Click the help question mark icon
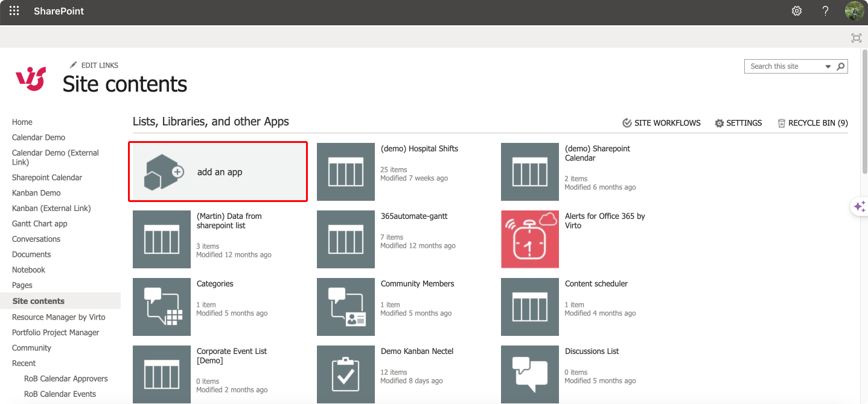The height and width of the screenshot is (404, 868). tap(826, 11)
